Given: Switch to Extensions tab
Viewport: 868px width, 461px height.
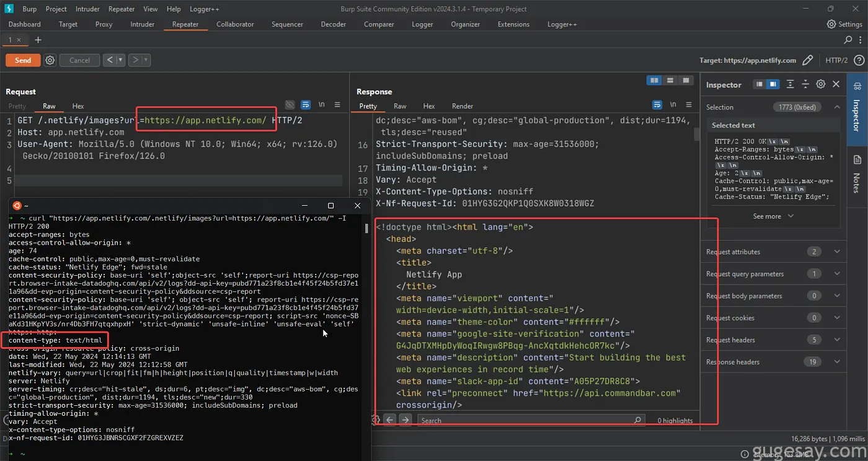Looking at the screenshot, I should tap(513, 24).
